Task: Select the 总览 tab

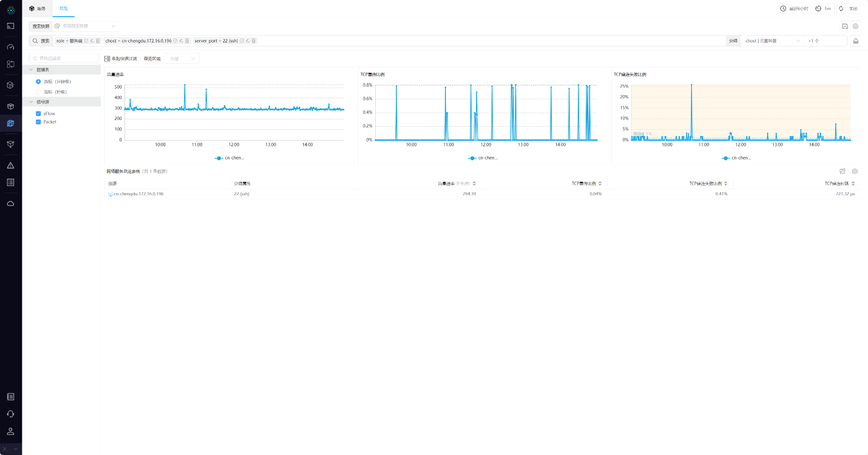Action: (64, 9)
